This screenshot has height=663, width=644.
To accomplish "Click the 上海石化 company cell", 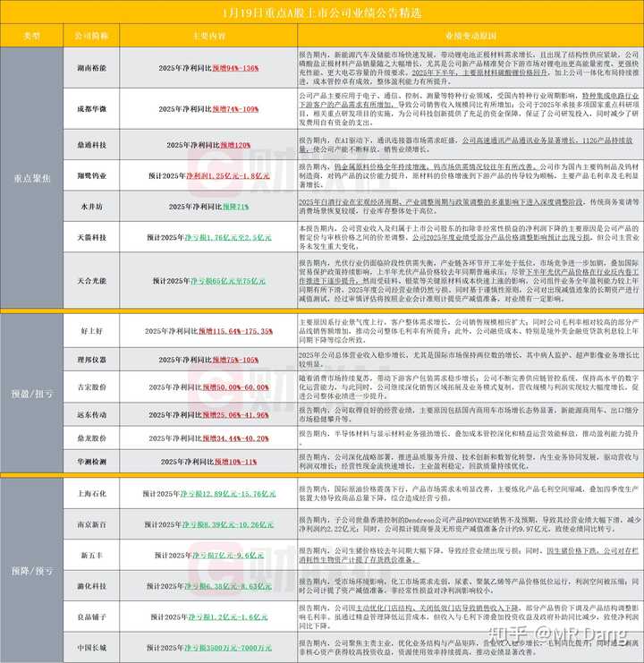I will [x=95, y=494].
